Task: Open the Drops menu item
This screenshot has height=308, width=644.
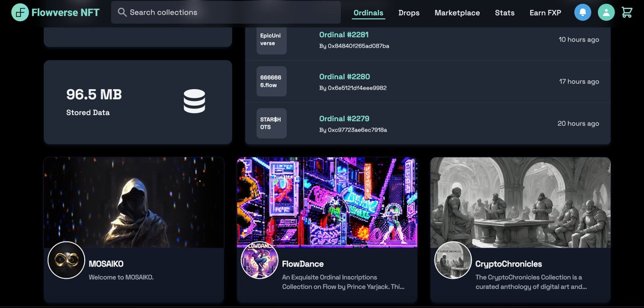Action: [x=409, y=12]
